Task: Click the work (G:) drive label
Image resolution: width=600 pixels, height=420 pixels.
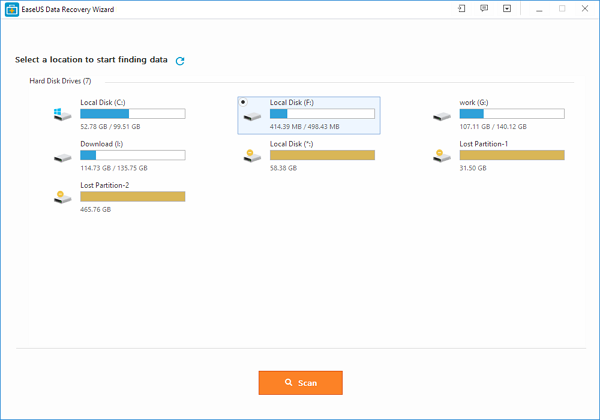Action: click(x=475, y=102)
